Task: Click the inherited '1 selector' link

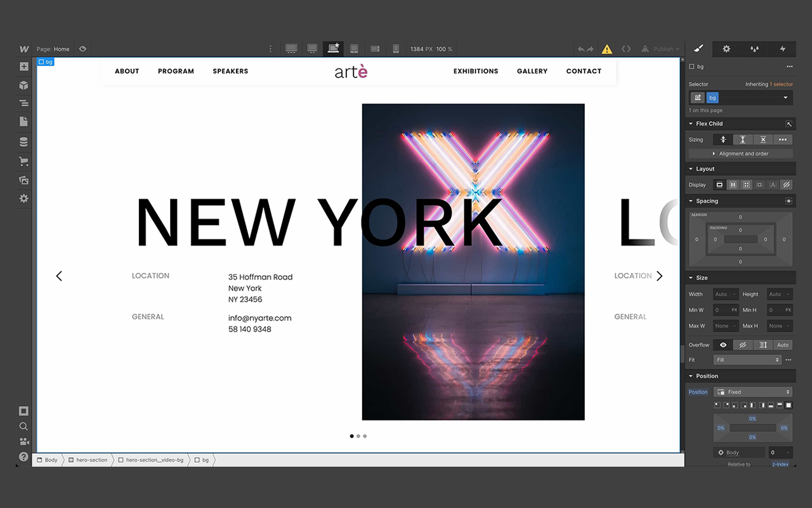Action: click(780, 84)
